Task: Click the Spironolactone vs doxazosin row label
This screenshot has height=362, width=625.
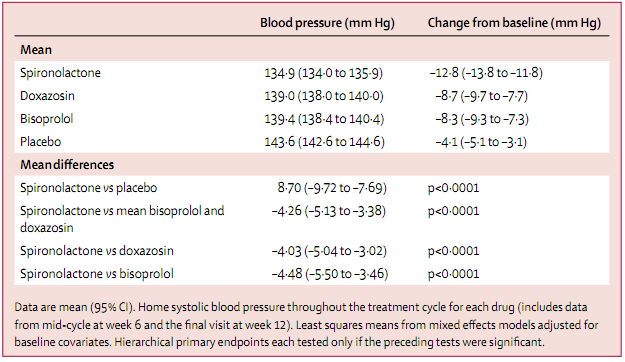Action: point(97,251)
